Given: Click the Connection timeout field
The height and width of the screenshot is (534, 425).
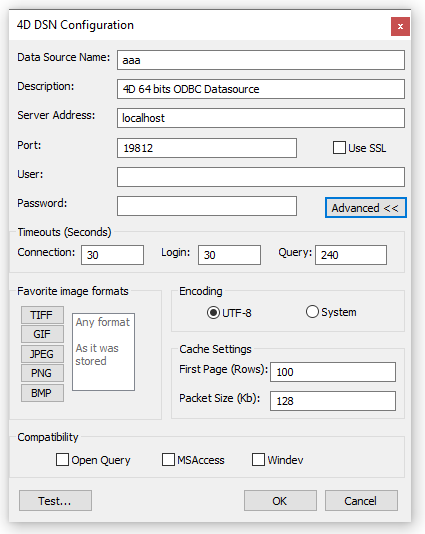Looking at the screenshot, I should point(112,255).
